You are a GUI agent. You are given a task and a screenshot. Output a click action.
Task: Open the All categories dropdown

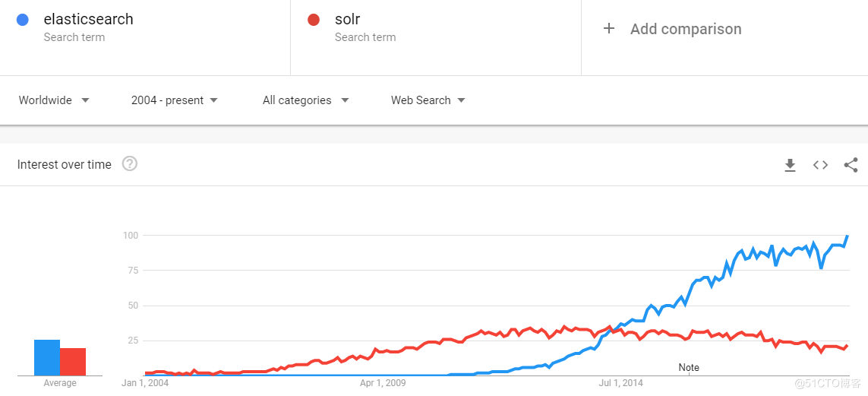click(x=305, y=100)
